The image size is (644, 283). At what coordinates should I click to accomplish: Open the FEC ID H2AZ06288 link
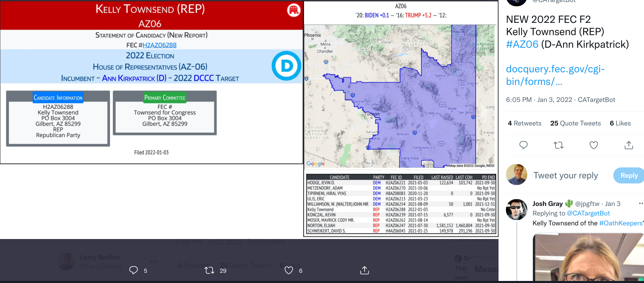click(x=159, y=45)
